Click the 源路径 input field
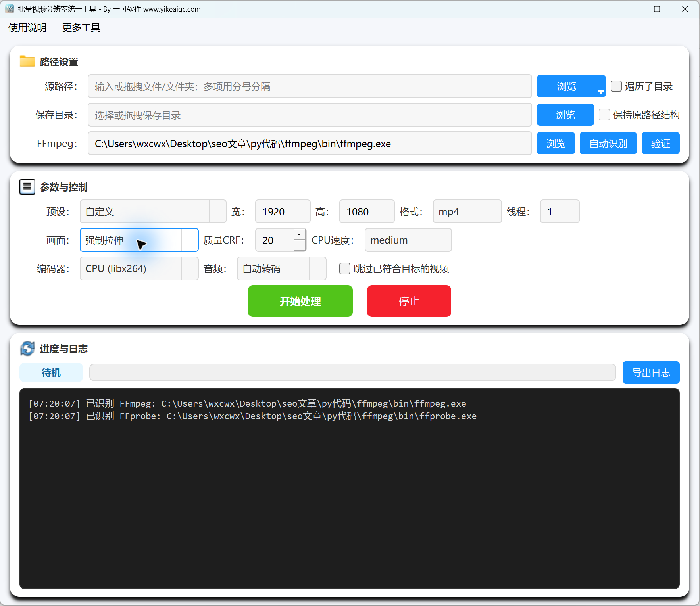 pos(310,86)
